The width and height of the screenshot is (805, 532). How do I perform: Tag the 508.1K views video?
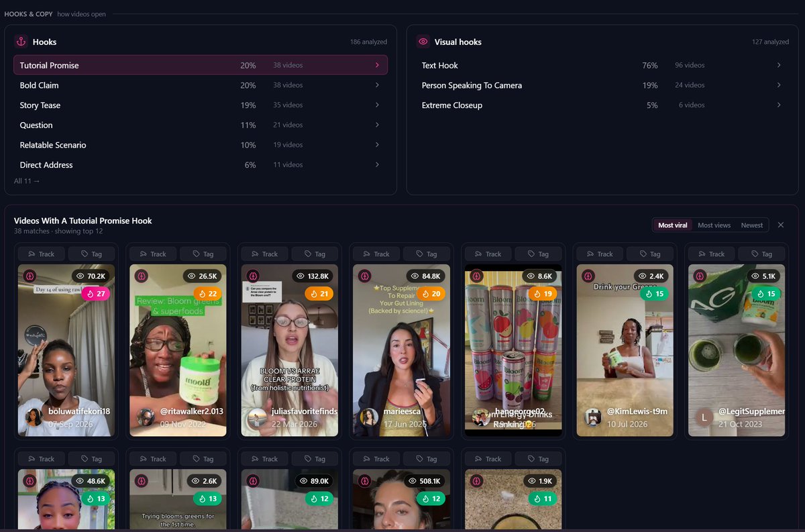pyautogui.click(x=426, y=459)
